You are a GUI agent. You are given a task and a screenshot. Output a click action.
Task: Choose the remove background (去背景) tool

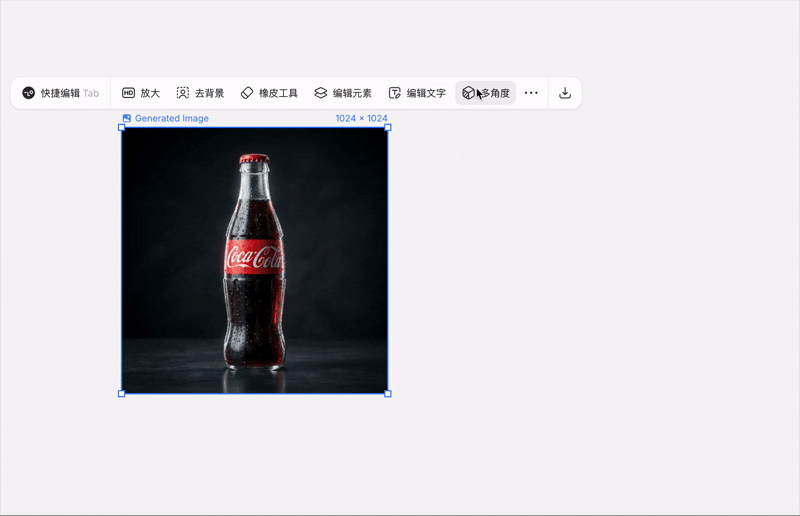(x=201, y=93)
